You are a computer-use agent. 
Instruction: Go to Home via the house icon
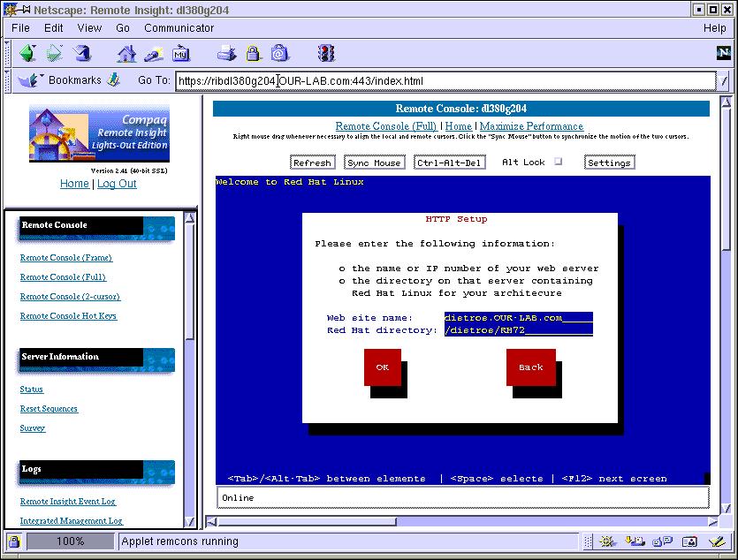(127, 53)
